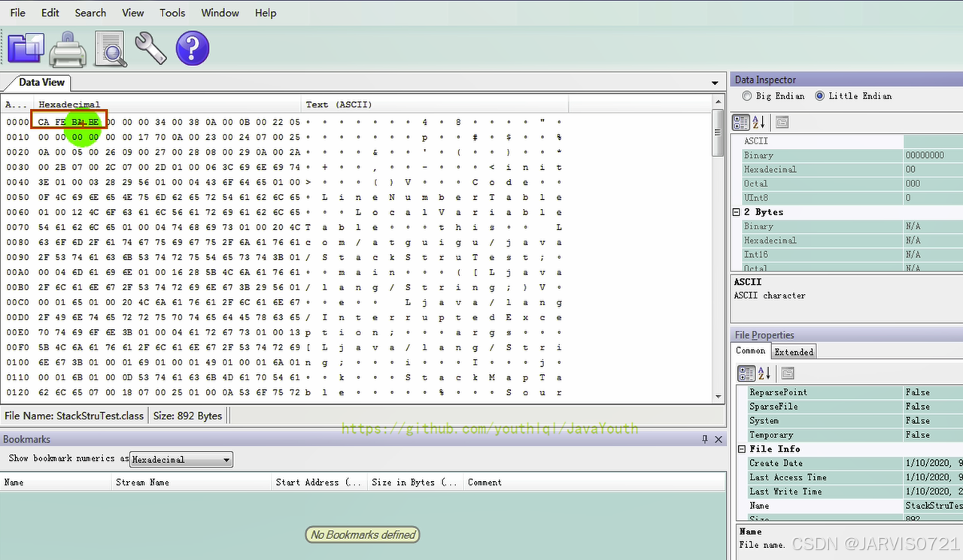This screenshot has height=560, width=963.
Task: Switch to the Extended properties tab
Action: [x=794, y=352]
